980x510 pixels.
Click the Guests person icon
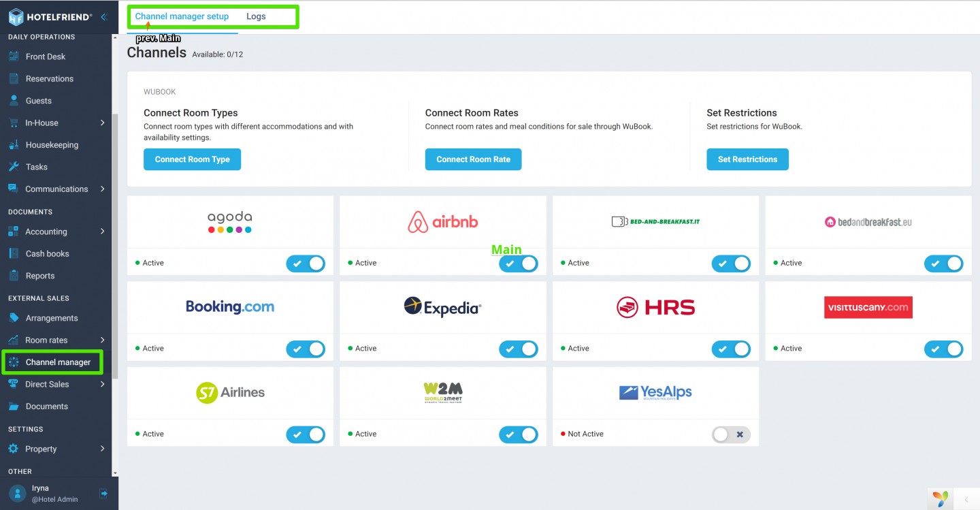point(14,101)
